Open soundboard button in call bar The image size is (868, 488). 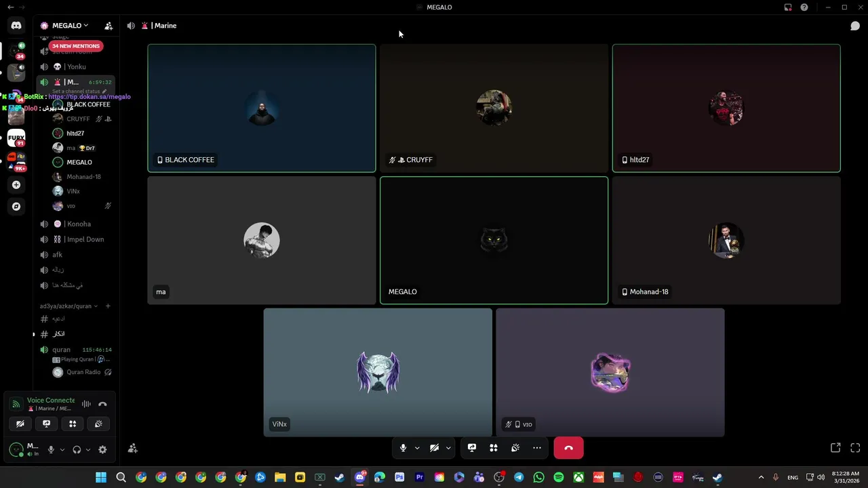coord(515,448)
